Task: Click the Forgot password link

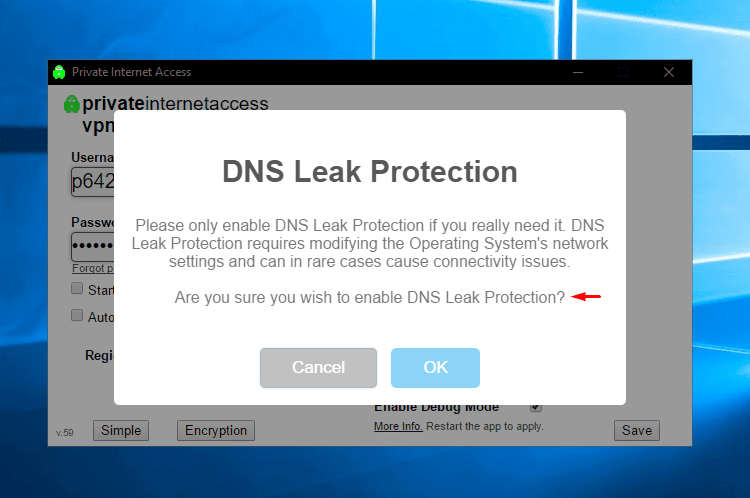Action: coord(93,268)
